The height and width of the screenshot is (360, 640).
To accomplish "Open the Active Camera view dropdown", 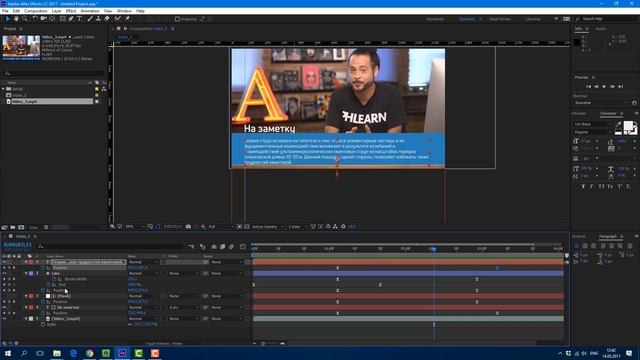I will click(x=268, y=227).
